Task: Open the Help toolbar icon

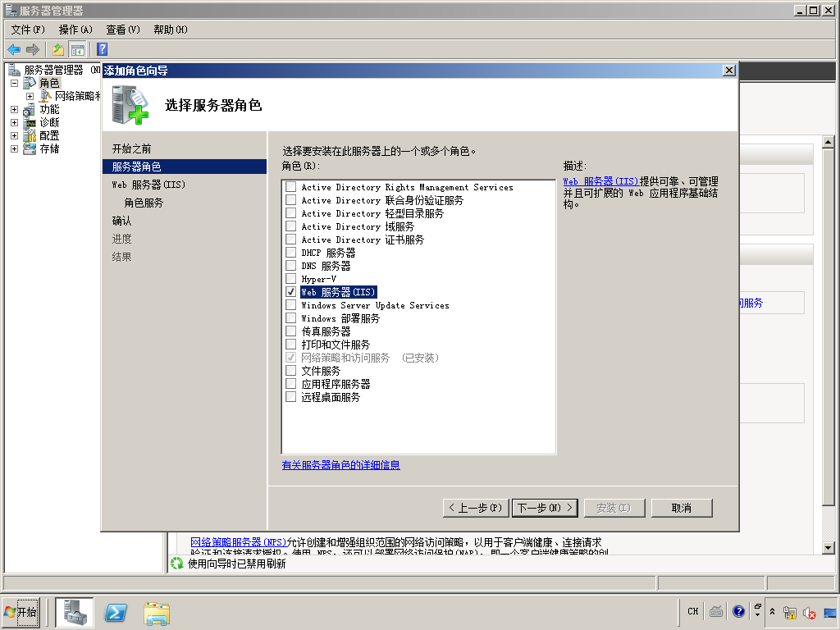Action: [x=103, y=49]
